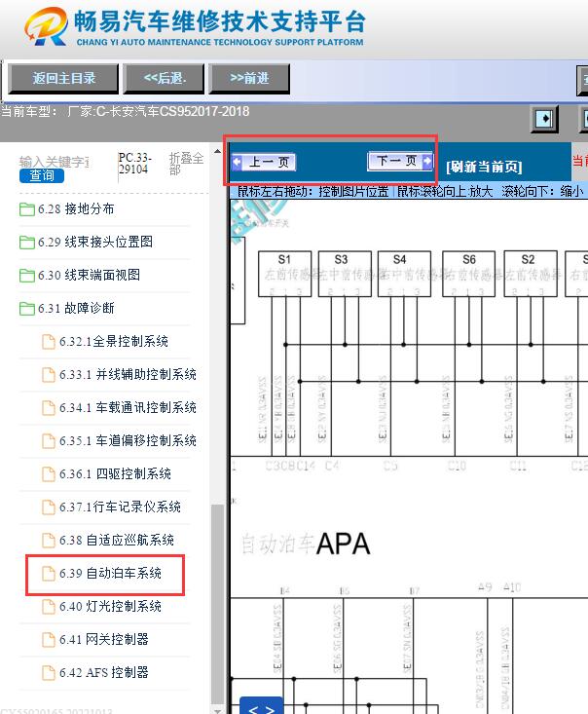Image resolution: width=588 pixels, height=714 pixels.
Task: Click the blue code button at diagram bottom
Action: pyautogui.click(x=261, y=706)
